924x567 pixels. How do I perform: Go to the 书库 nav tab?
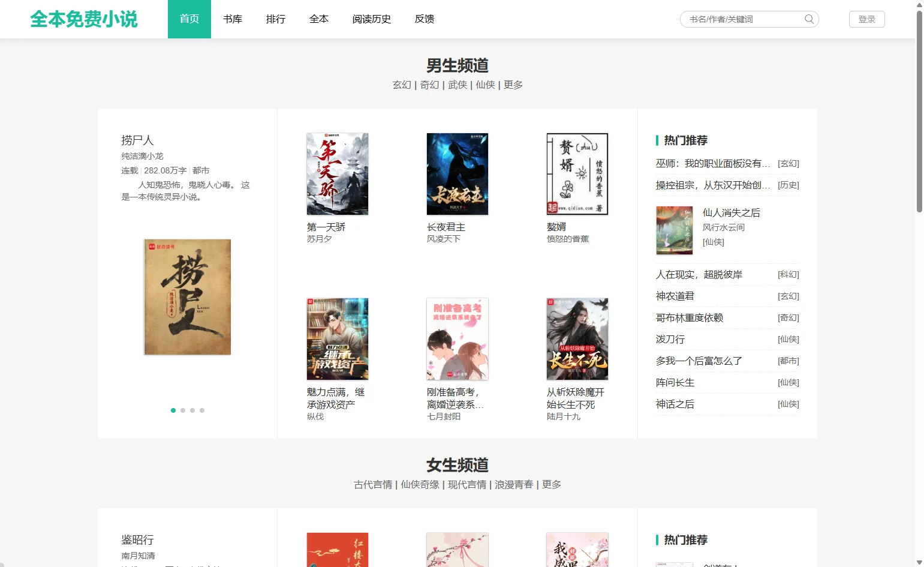coord(233,19)
